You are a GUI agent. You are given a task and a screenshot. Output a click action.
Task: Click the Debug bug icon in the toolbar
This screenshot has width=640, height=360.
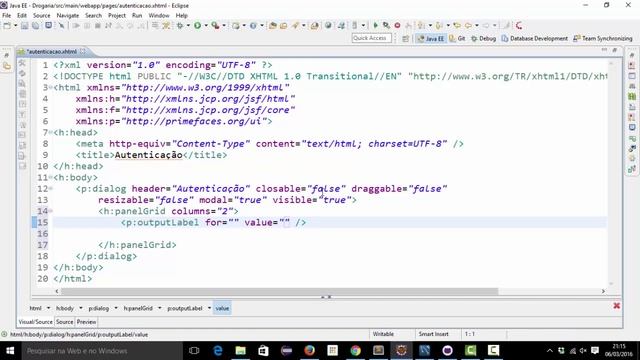(180, 26)
